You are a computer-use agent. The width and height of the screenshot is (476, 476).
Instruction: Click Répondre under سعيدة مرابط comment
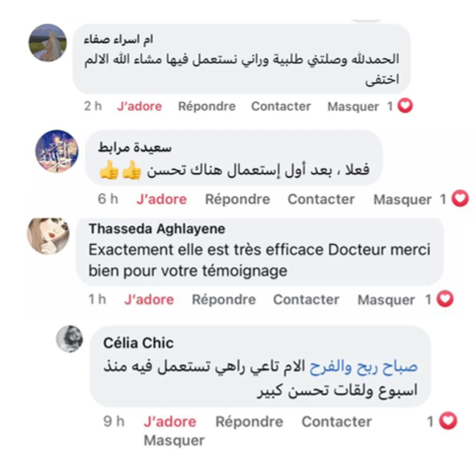tap(238, 200)
